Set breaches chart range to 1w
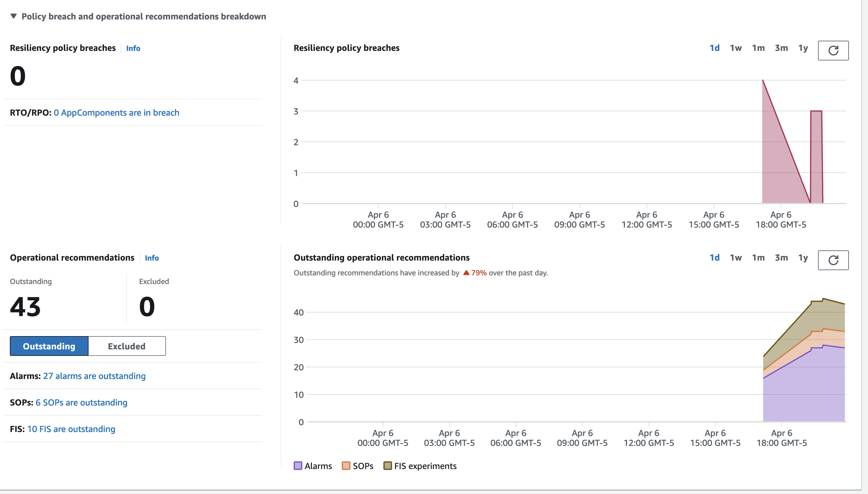The height and width of the screenshot is (494, 868). 736,48
